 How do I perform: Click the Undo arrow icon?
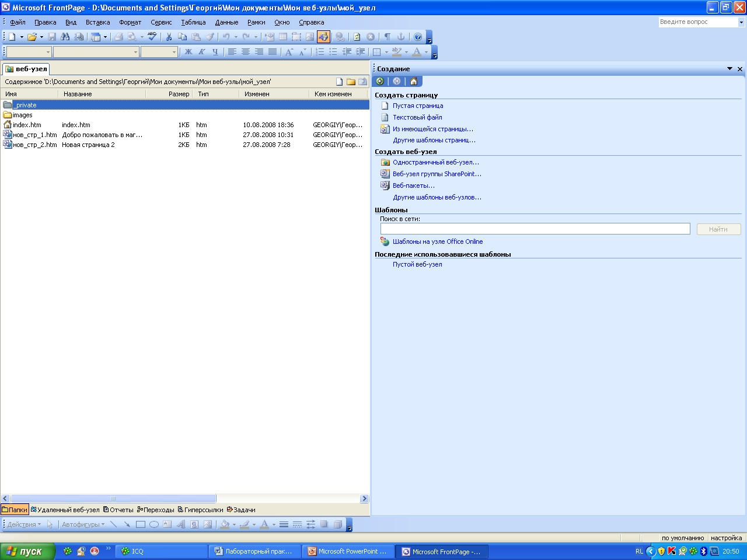(x=226, y=37)
